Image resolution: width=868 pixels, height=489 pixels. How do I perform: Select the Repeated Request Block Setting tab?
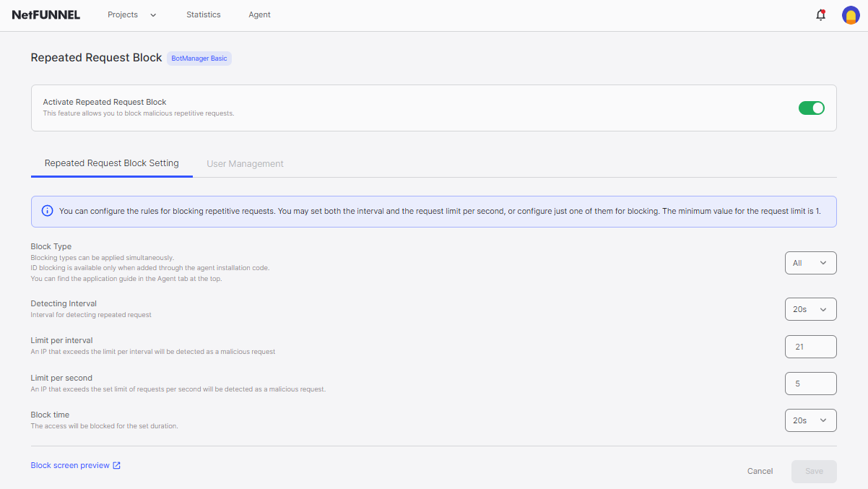tap(111, 163)
